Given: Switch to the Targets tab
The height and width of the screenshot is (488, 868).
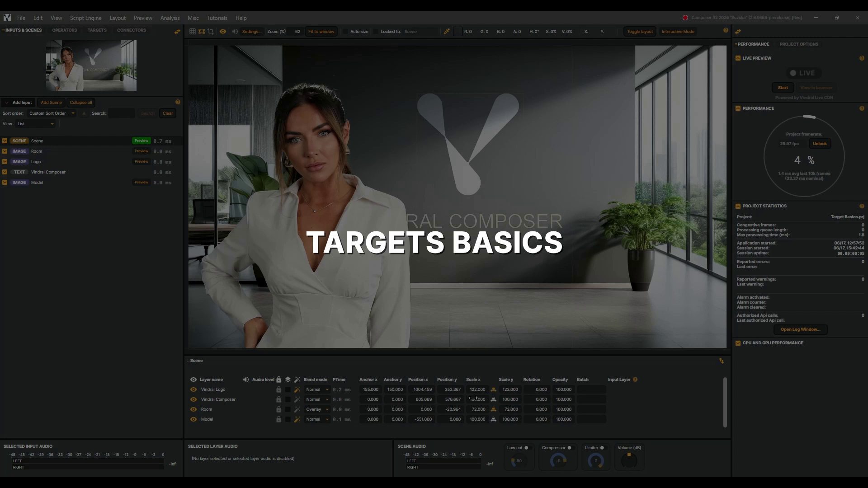Looking at the screenshot, I should (97, 30).
